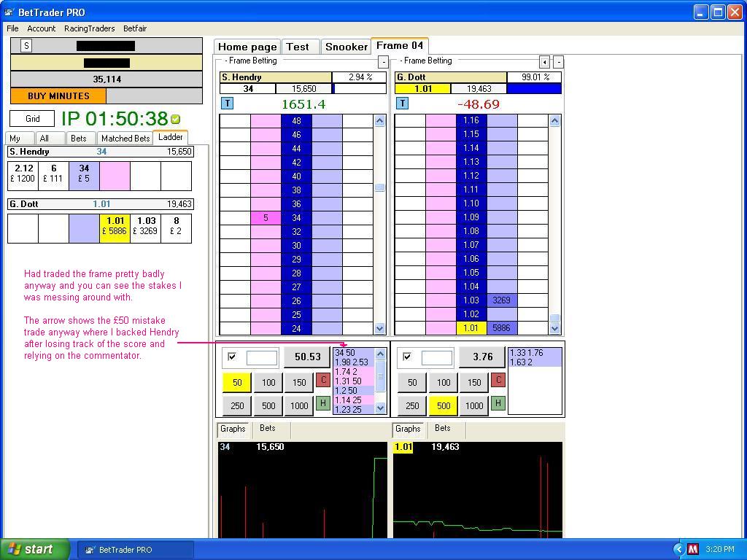Click the Windows start button

(34, 550)
